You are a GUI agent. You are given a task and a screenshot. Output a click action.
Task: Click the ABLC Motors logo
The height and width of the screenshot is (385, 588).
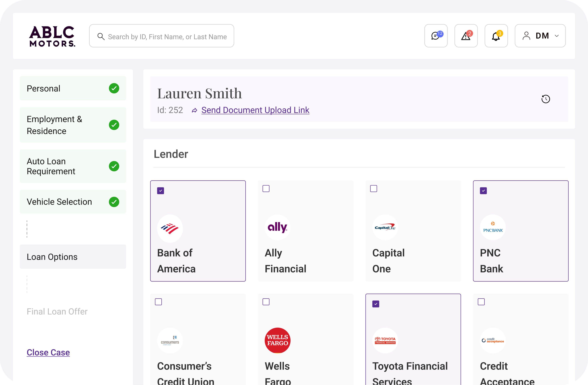[x=52, y=36]
